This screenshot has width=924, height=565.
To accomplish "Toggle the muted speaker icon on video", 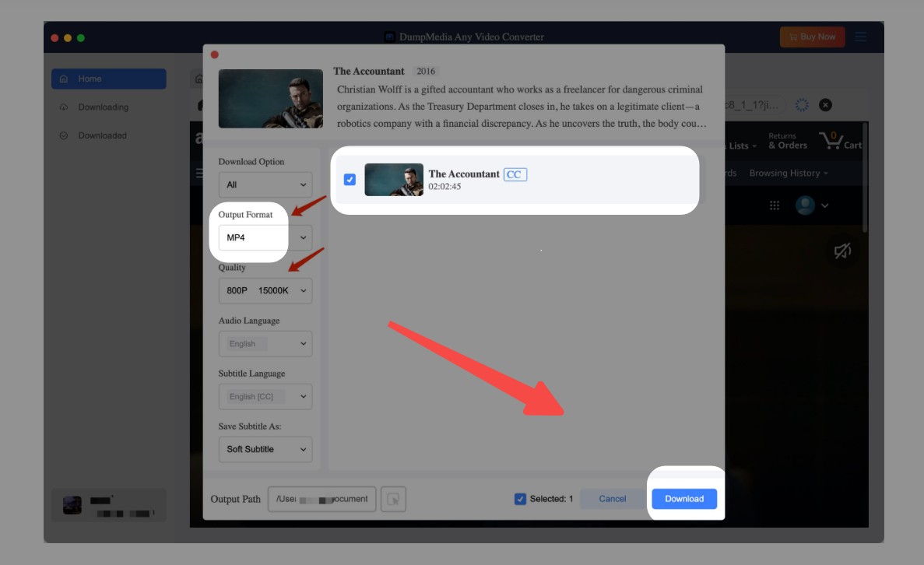I will pos(843,251).
